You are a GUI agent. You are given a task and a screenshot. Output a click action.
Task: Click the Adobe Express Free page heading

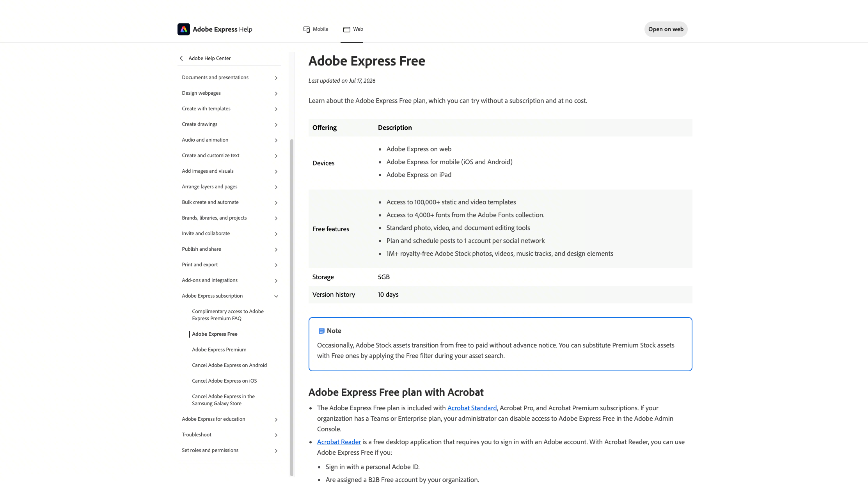367,61
